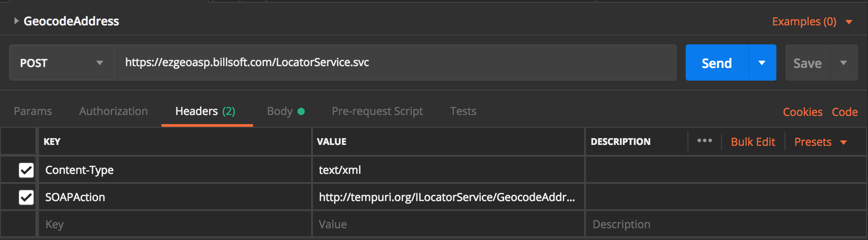Go to the Tests tab
Image resolution: width=868 pixels, height=240 pixels.
click(x=463, y=111)
